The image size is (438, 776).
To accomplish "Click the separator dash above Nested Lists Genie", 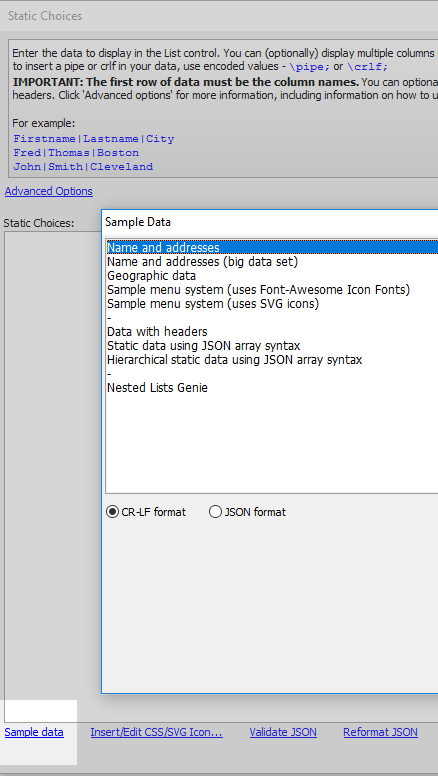I will tap(272, 374).
